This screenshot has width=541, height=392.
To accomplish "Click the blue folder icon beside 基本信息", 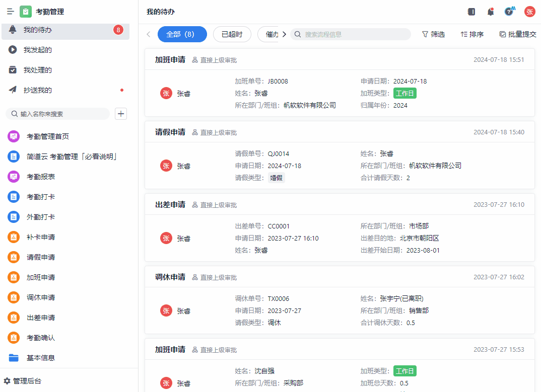I will pyautogui.click(x=14, y=358).
